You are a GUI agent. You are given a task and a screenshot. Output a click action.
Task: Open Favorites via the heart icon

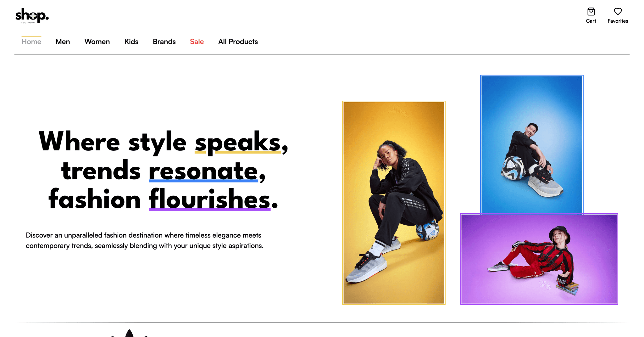click(618, 12)
